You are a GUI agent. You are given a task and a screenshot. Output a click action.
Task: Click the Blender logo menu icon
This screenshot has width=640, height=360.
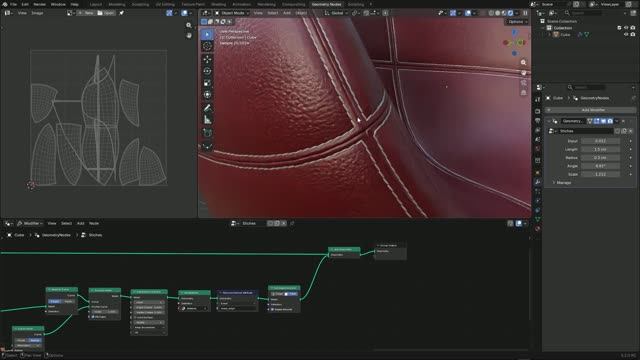click(5, 4)
